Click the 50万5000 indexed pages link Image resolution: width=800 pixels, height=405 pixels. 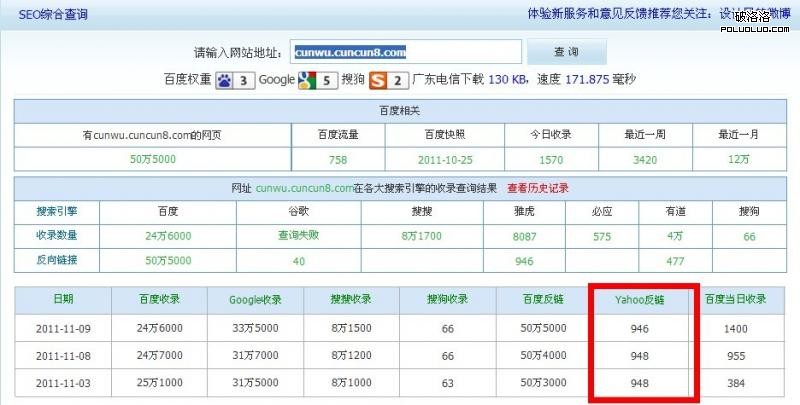151,159
